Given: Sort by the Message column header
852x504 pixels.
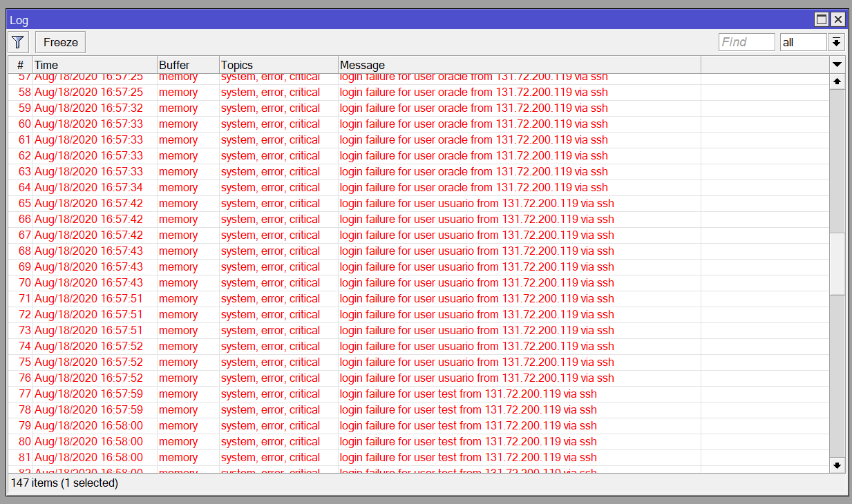Looking at the screenshot, I should 520,65.
